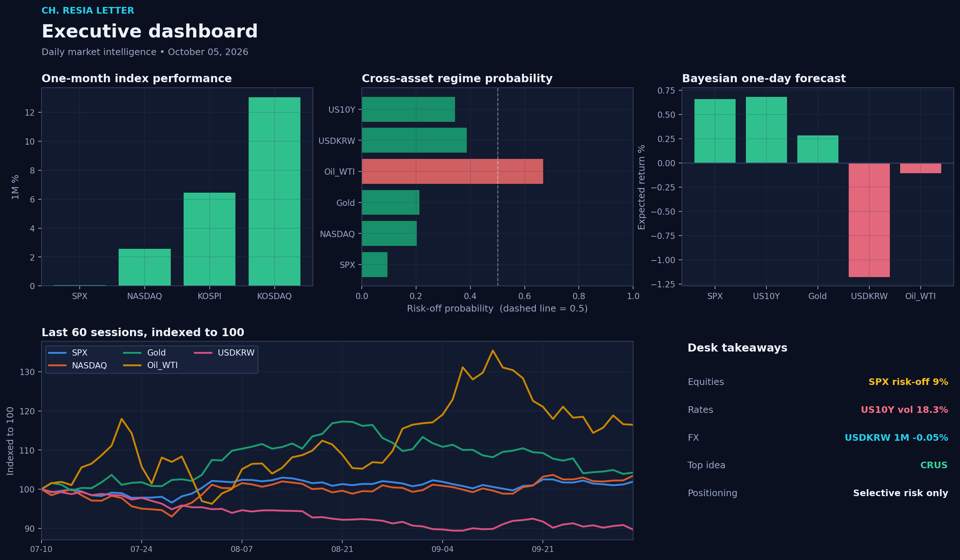Click the 'Desk takeaways' heading
The height and width of the screenshot is (560, 960).
click(737, 348)
